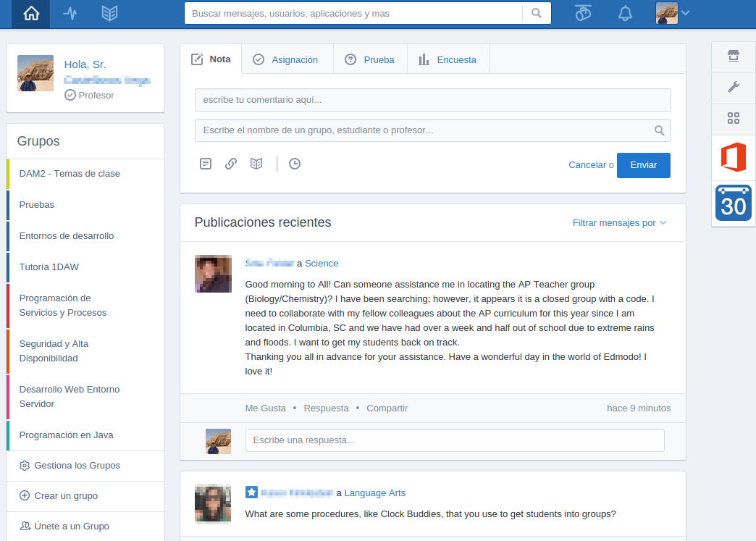Open the Filtrar mensajes por dropdown
Viewport: 756px width, 541px height.
tap(619, 223)
